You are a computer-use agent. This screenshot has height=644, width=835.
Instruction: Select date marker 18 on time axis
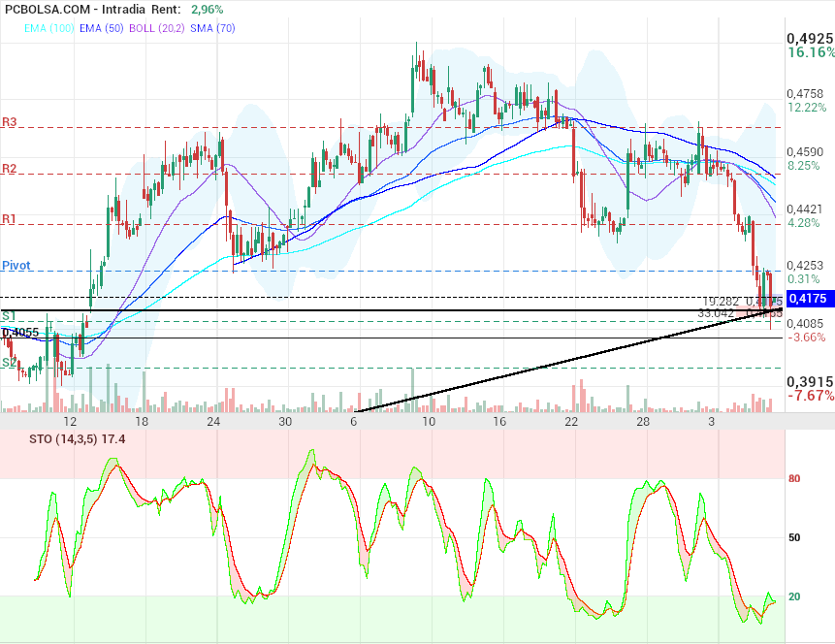point(142,423)
